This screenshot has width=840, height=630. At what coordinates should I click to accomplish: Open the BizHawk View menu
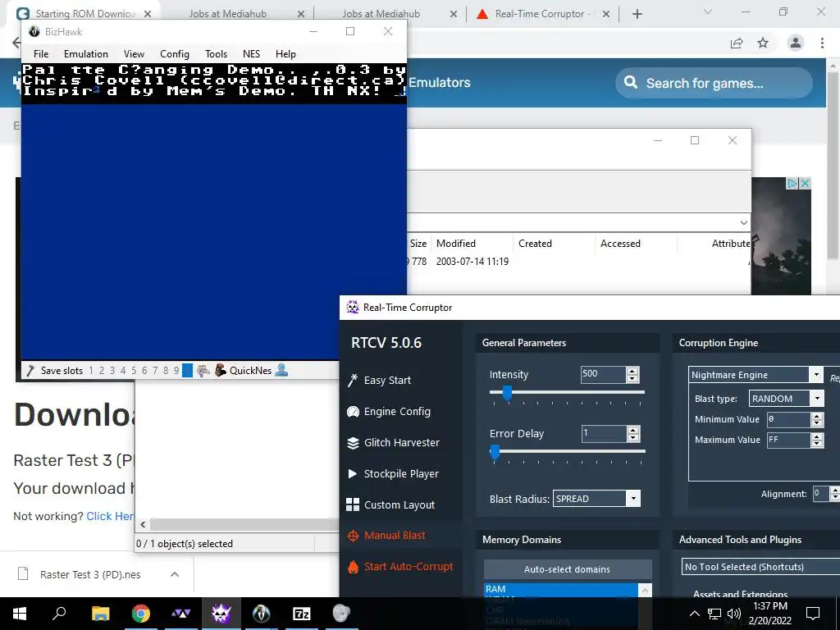134,54
